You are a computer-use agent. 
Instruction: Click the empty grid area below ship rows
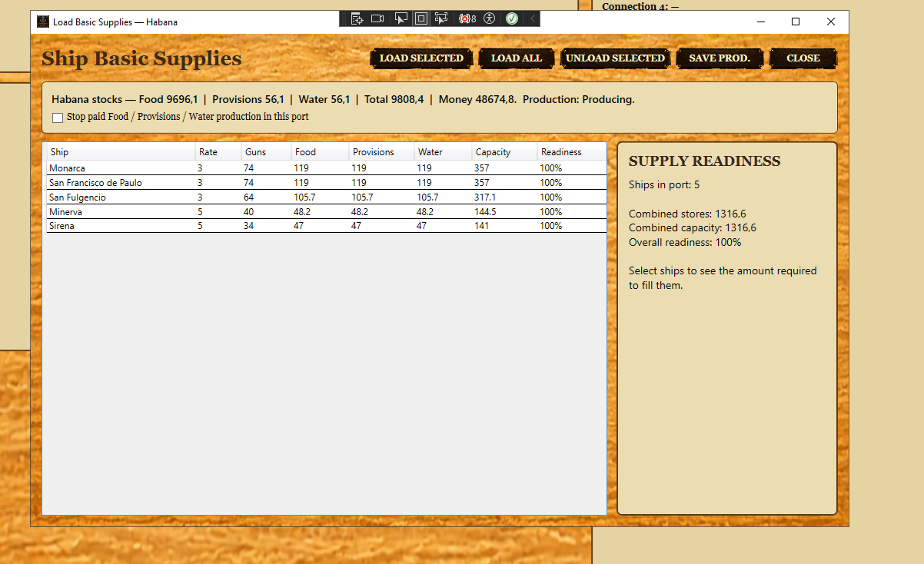point(326,373)
